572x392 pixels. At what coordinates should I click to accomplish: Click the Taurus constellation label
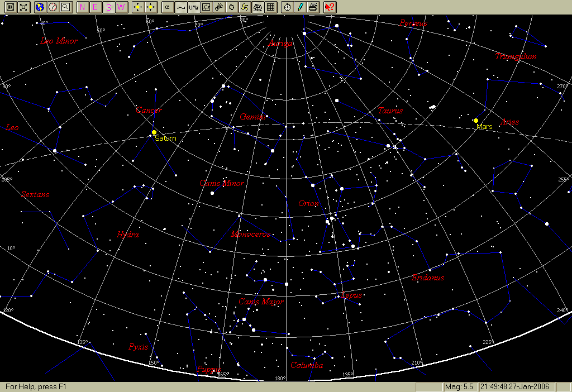[x=390, y=111]
